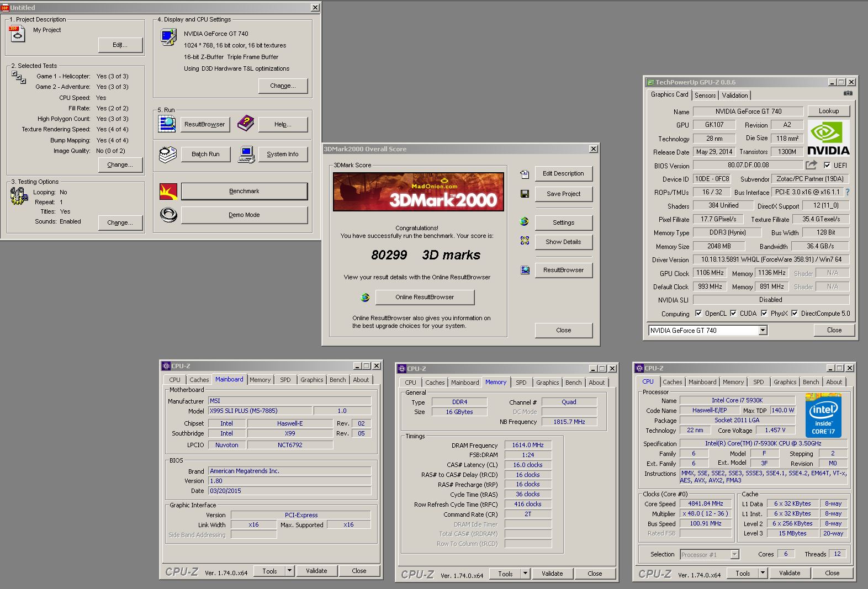The width and height of the screenshot is (868, 589).
Task: Open Bench tab in the CPU-Z CPU window
Action: (x=811, y=381)
